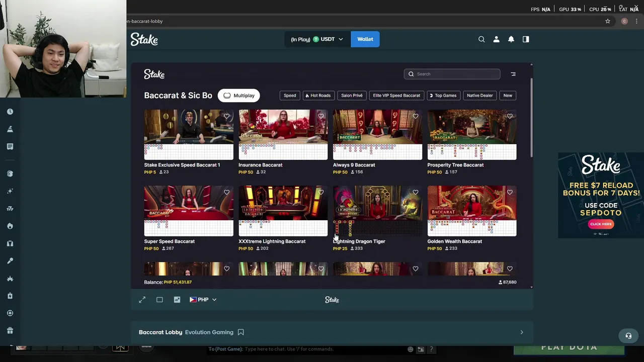Open the support headset chat icon
644x362 pixels.
[628, 336]
